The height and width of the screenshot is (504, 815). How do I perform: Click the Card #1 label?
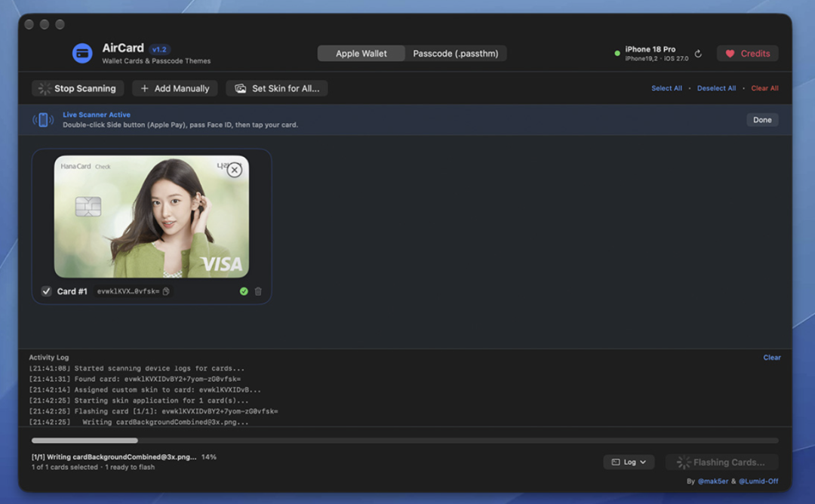tap(72, 291)
